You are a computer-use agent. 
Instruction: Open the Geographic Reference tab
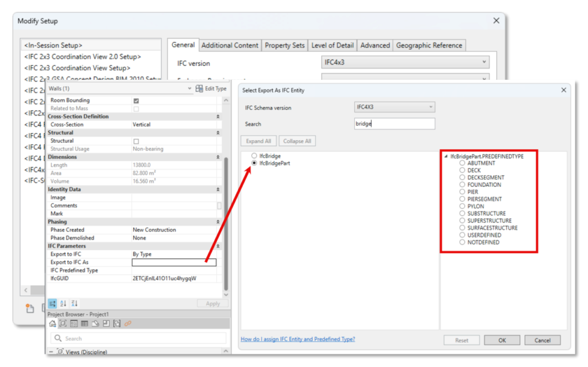428,45
